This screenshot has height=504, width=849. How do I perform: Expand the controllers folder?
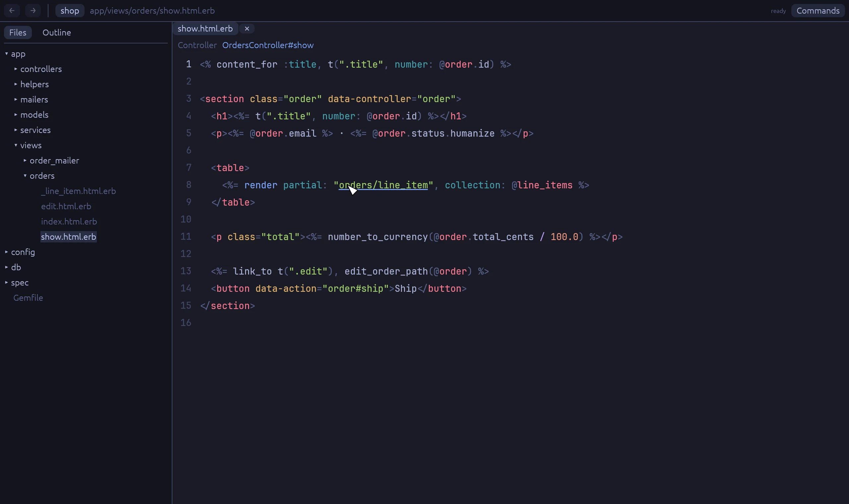38,69
